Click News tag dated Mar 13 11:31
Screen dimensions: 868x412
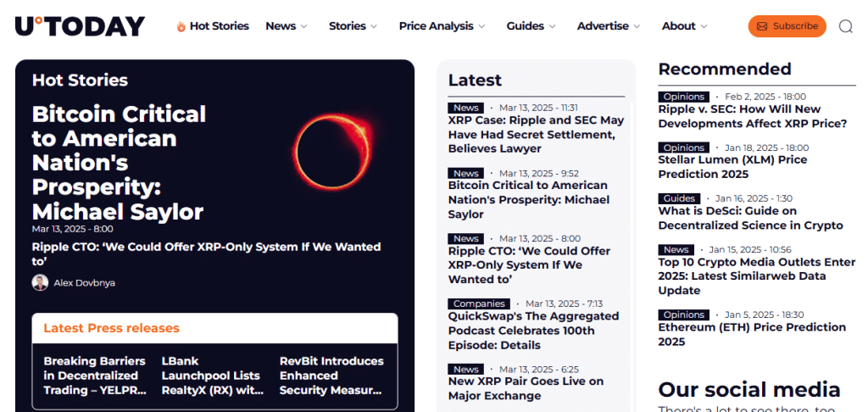(x=466, y=108)
